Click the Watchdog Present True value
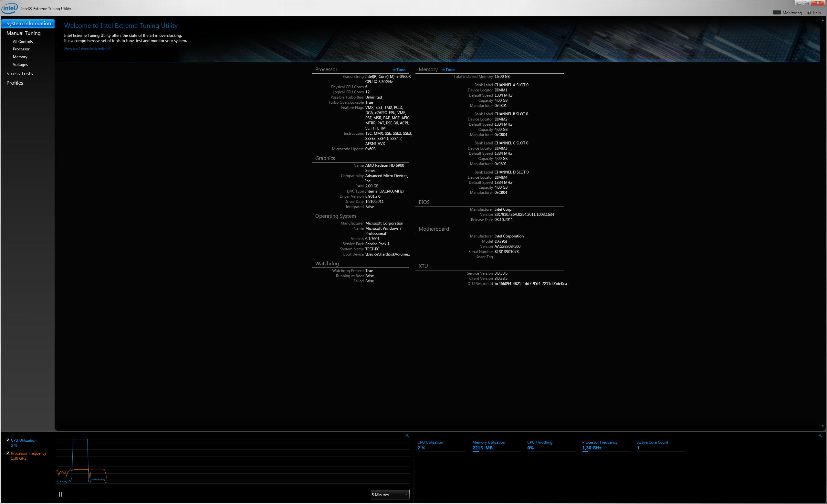 [x=369, y=271]
